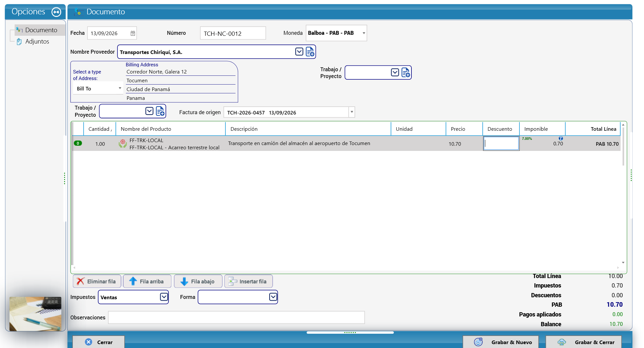Image resolution: width=644 pixels, height=348 pixels.
Task: Select Documento in Opciones tree
Action: tap(41, 30)
